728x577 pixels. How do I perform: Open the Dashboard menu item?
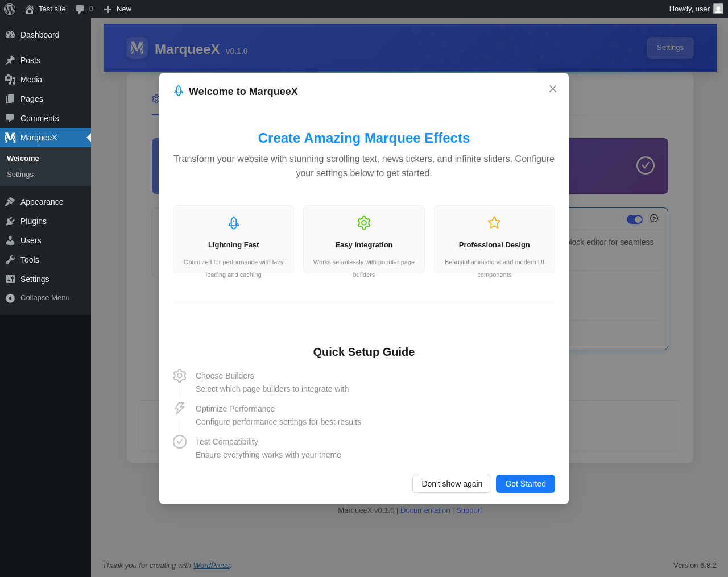pyautogui.click(x=45, y=35)
